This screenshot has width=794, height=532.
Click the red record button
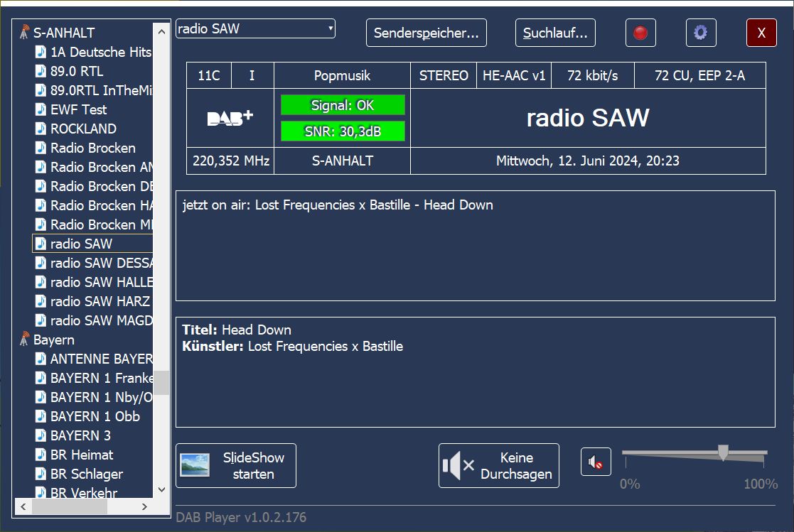(x=640, y=33)
